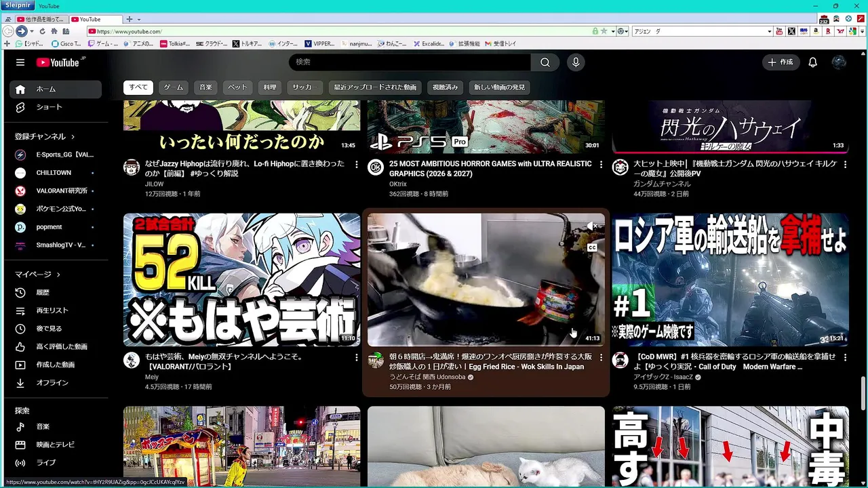Open the new tab dropdown arrow
This screenshot has width=868, height=488.
pos(138,19)
